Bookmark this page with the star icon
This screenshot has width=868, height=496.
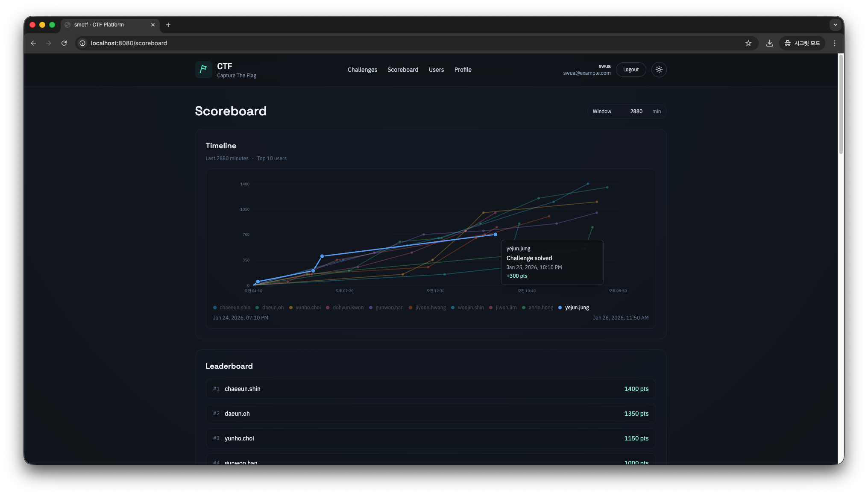point(748,43)
